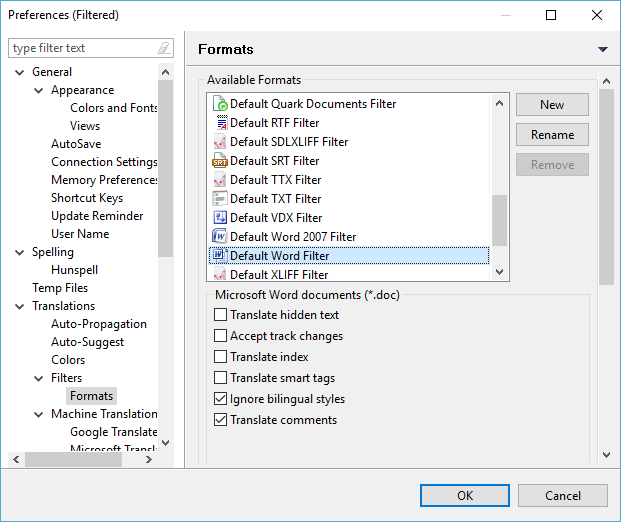Screen dimensions: 621x522
Task: Open the Formats page dropdown menu
Action: 603,50
